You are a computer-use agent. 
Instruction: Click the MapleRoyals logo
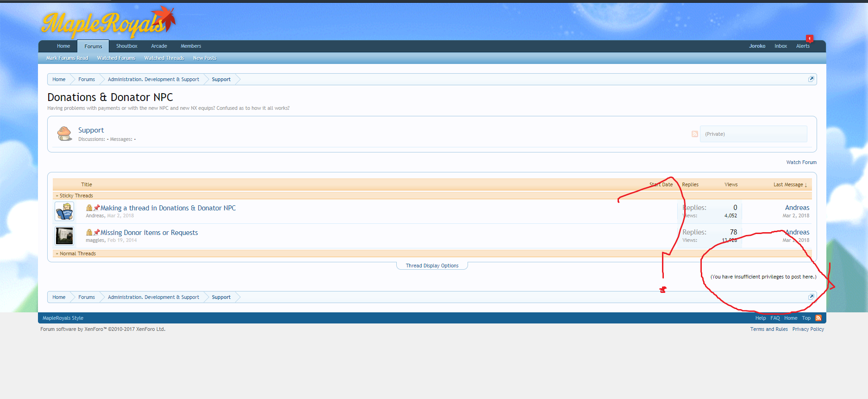tap(107, 23)
